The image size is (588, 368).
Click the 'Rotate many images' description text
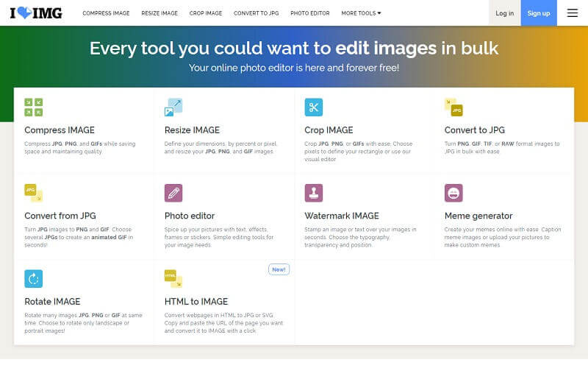coord(83,323)
